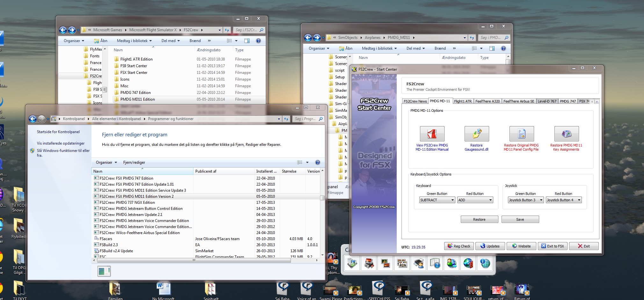Select the Fonts folder in the FS2Crew window tree

click(x=95, y=56)
